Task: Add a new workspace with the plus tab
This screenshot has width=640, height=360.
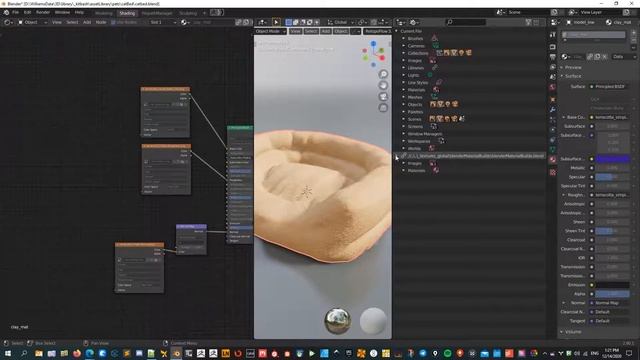Action: (204, 13)
